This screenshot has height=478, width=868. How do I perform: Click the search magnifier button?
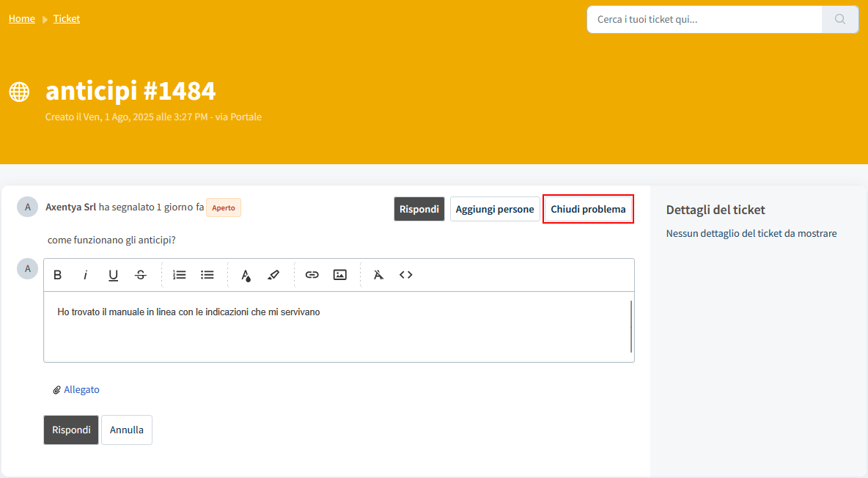[x=840, y=19]
